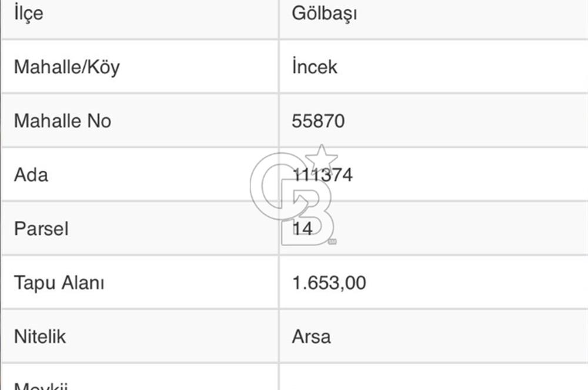This screenshot has width=588, height=390.
Task: Click the small SM mark on the logo
Action: click(332, 241)
